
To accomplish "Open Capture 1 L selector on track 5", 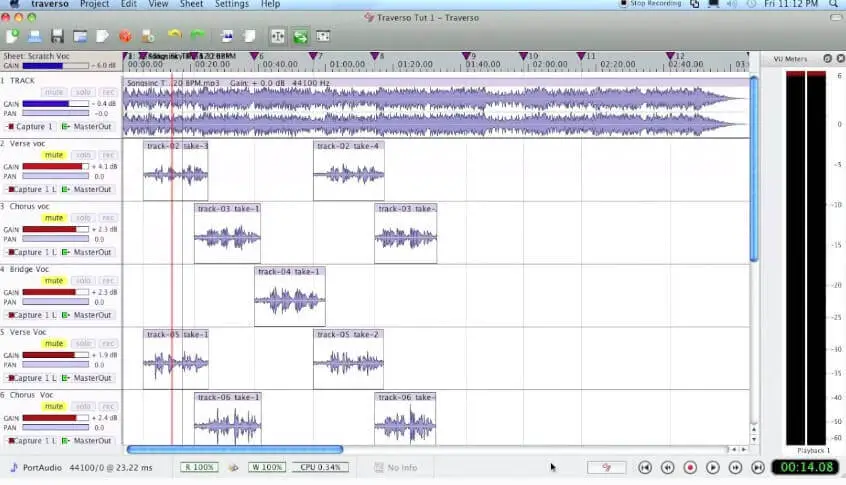I will (32, 378).
